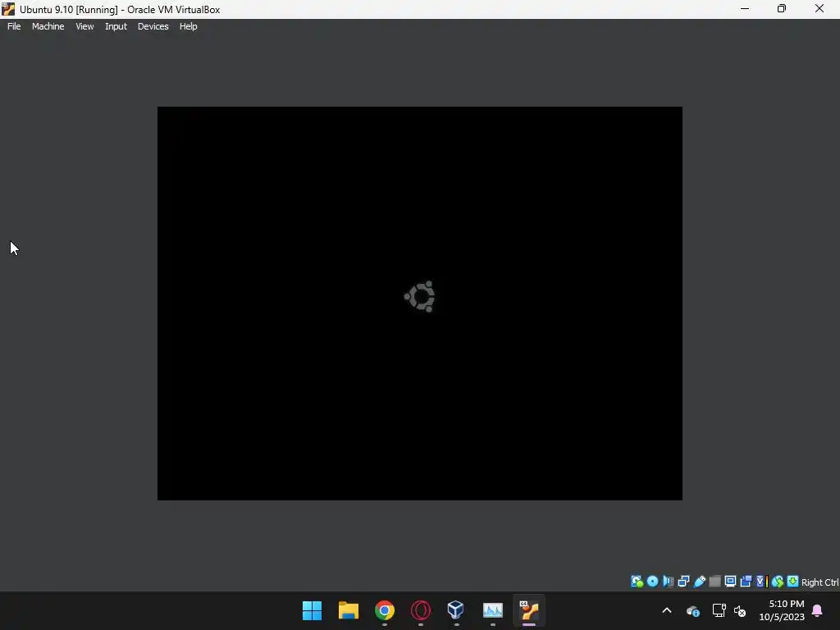
Task: Click the USB devices status icon
Action: coord(700,582)
